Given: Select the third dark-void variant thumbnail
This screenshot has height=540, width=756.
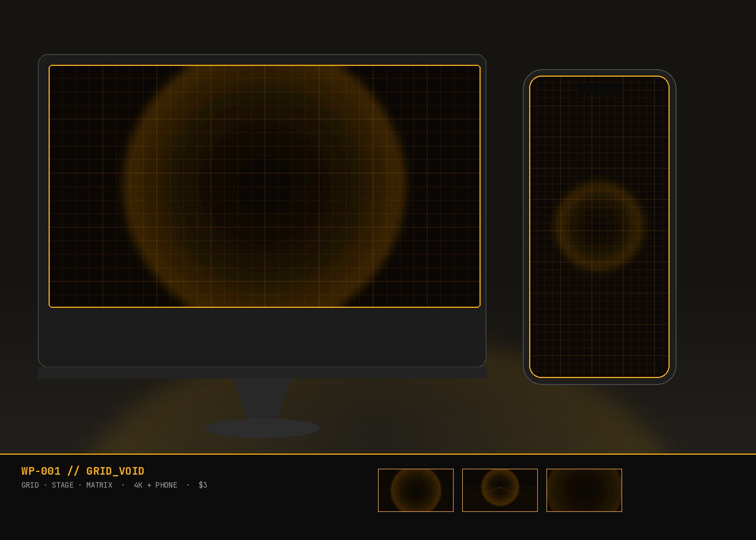Looking at the screenshot, I should click(584, 490).
